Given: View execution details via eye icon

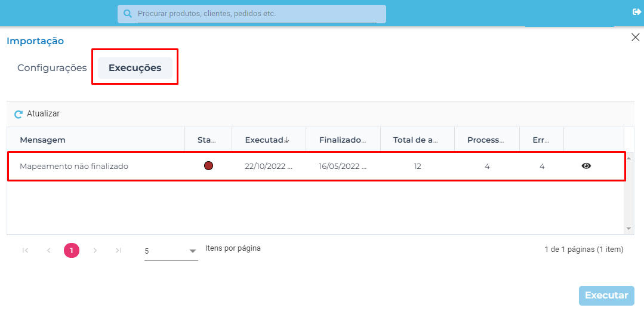Looking at the screenshot, I should click(x=586, y=166).
